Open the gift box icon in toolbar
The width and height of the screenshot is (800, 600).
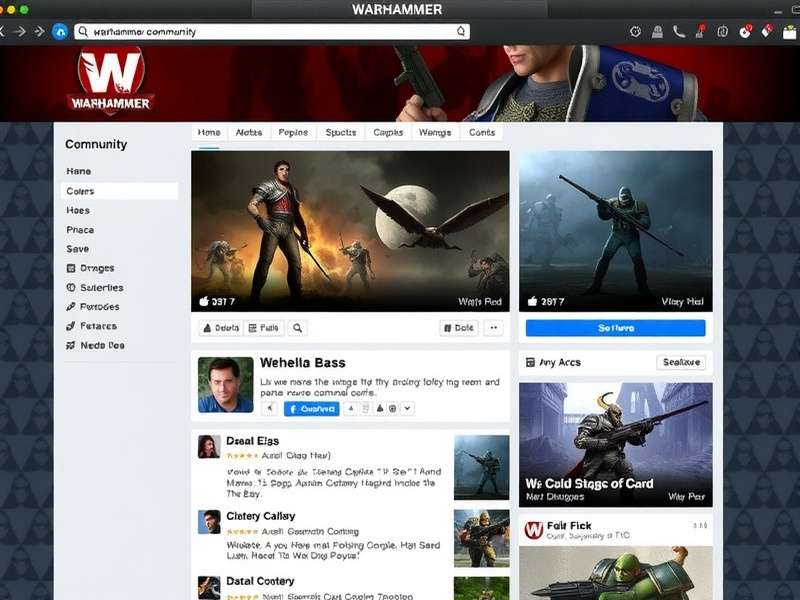tap(789, 32)
